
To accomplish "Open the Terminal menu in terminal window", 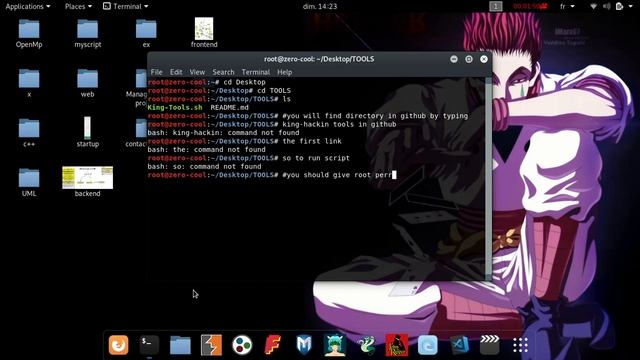I will 256,72.
